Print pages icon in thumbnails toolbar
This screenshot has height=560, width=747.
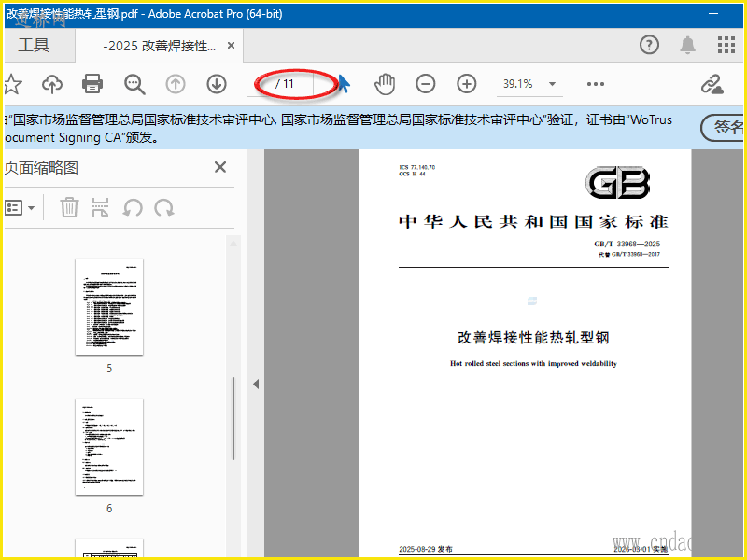100,207
